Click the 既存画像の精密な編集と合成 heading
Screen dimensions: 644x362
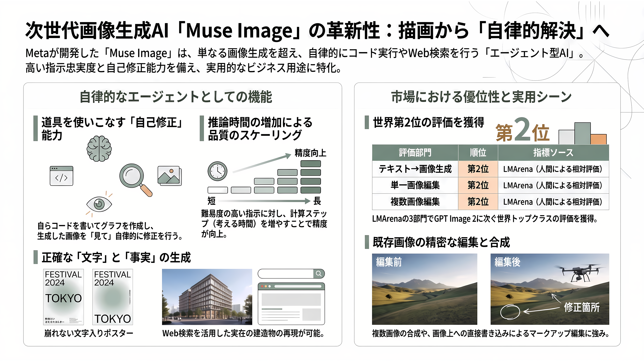point(441,242)
